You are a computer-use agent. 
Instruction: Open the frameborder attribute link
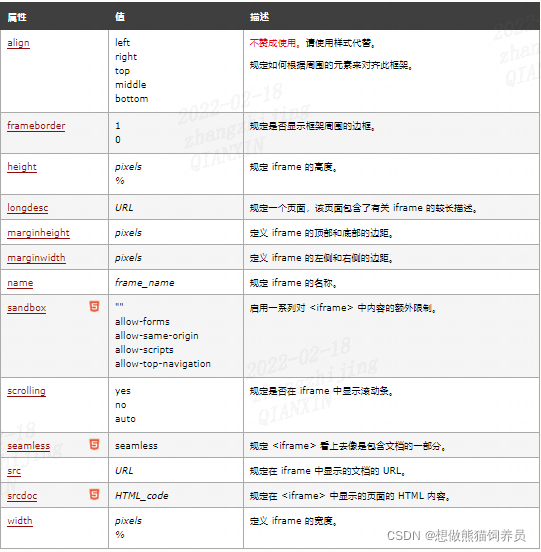pos(36,126)
